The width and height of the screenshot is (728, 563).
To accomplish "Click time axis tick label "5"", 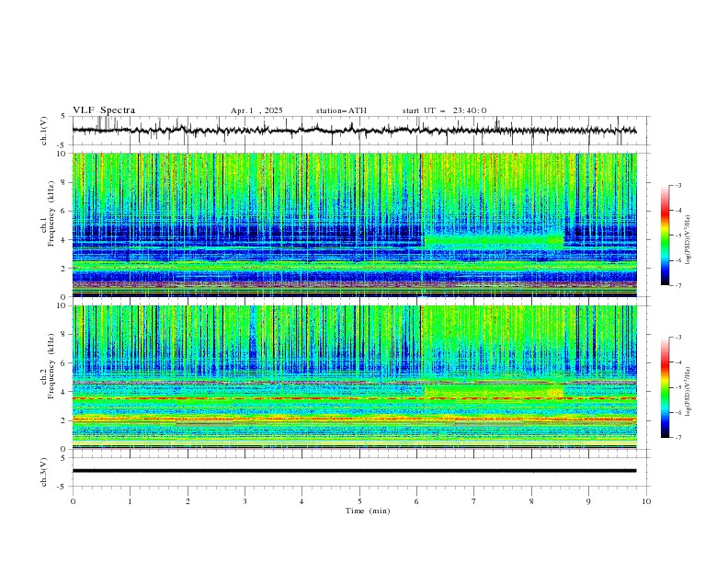I will (x=359, y=501).
